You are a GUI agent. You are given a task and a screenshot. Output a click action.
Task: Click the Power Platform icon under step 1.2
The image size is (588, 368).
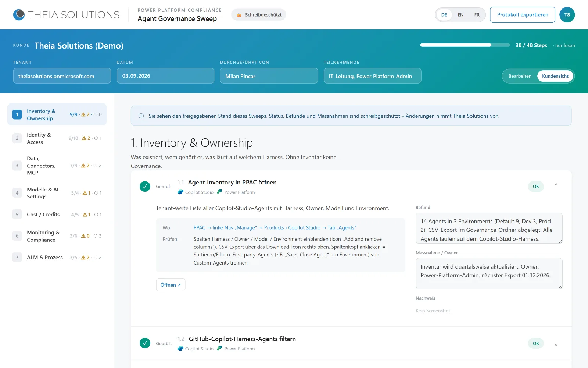220,349
